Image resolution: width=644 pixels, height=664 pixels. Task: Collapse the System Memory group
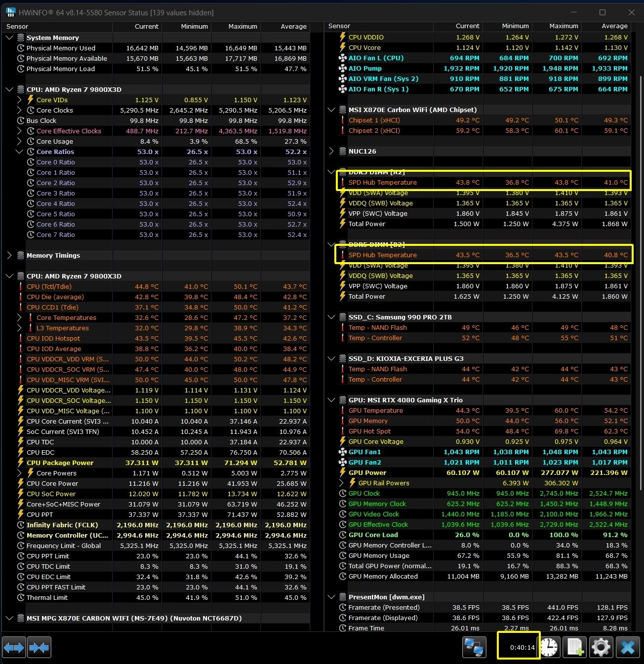(x=9, y=38)
